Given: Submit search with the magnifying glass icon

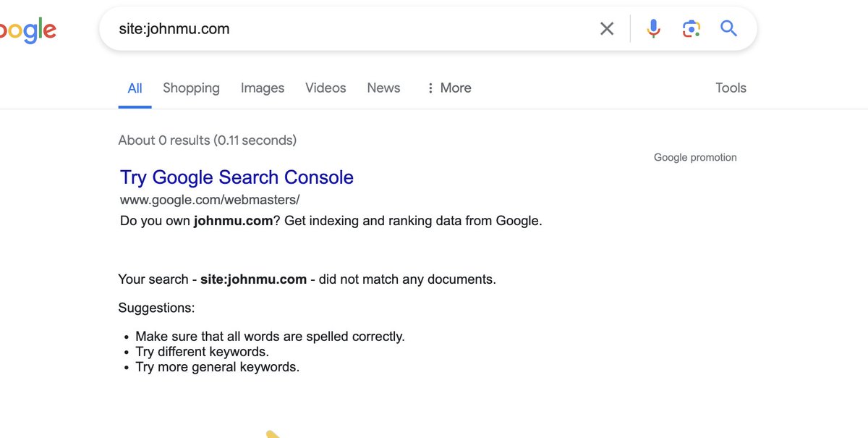Looking at the screenshot, I should pyautogui.click(x=728, y=29).
